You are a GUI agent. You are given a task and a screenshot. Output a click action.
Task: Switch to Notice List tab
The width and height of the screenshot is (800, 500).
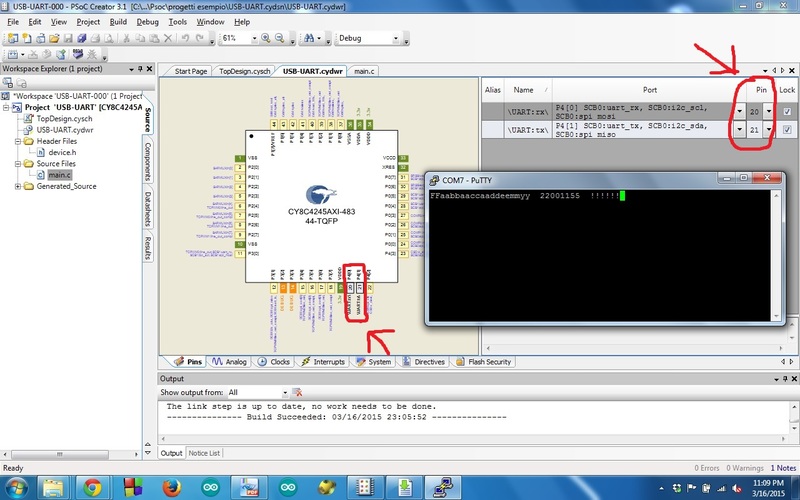tap(204, 453)
